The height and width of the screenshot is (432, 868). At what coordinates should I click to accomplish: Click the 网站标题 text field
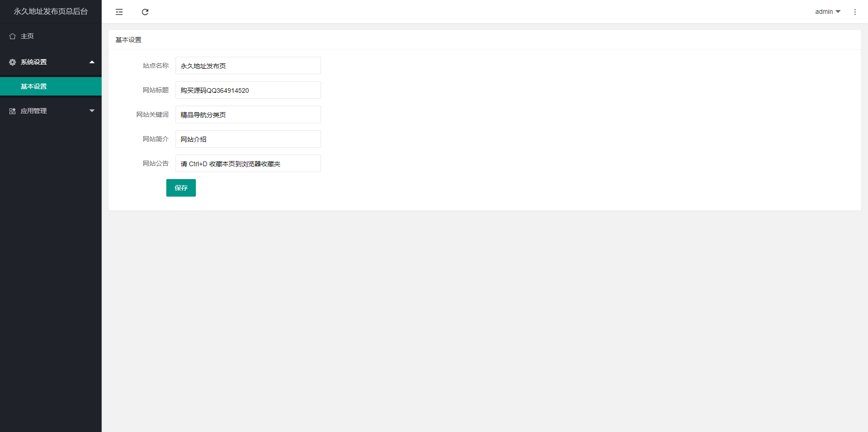[248, 90]
